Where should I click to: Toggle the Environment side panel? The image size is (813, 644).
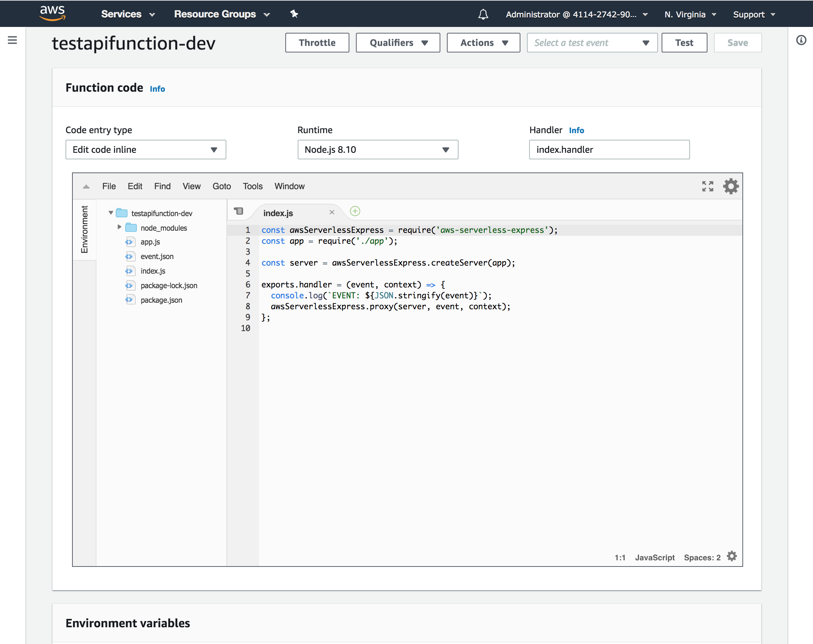coord(84,229)
